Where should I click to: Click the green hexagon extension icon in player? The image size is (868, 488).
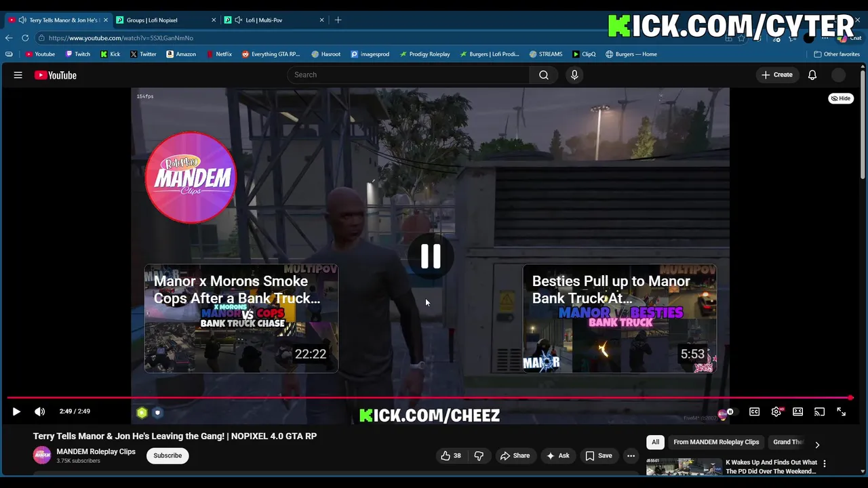tap(142, 412)
